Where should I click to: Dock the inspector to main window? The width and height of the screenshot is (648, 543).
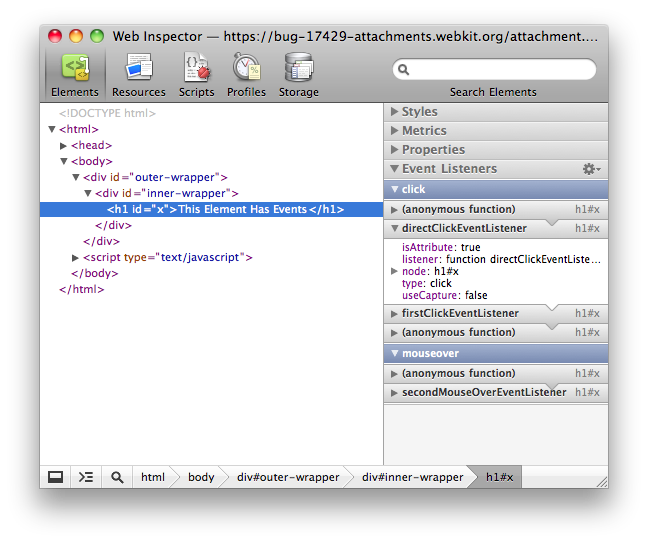55,477
